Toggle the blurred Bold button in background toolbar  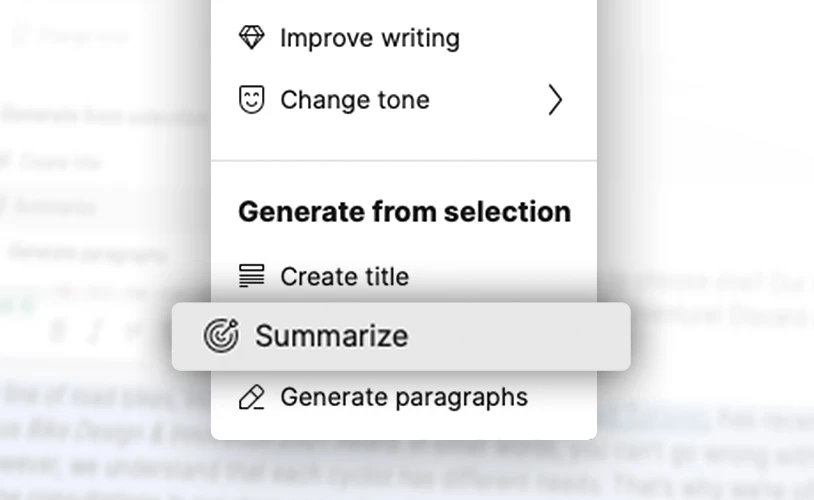(x=59, y=331)
